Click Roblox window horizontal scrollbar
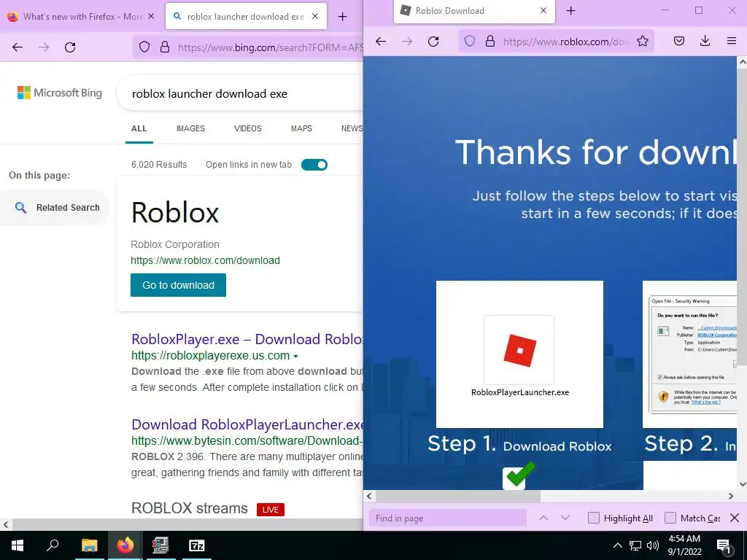This screenshot has width=747, height=560. coord(458,496)
